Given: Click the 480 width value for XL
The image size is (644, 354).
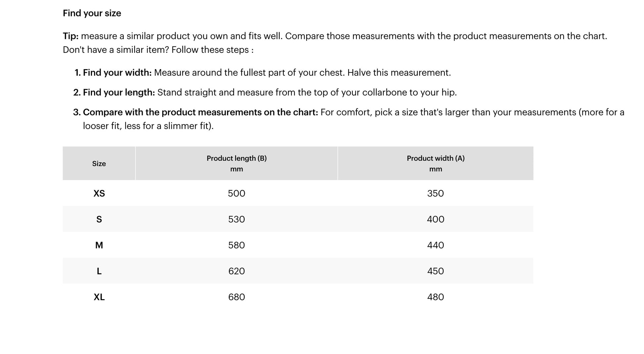Looking at the screenshot, I should pyautogui.click(x=436, y=297).
